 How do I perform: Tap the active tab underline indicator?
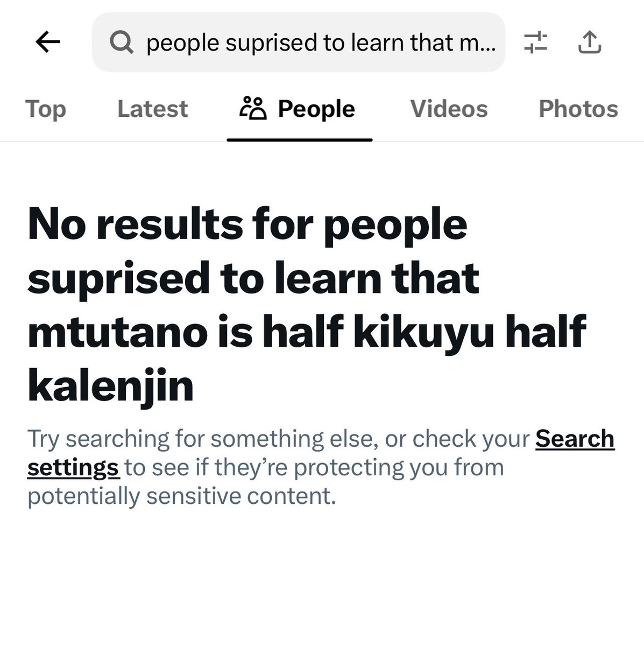point(300,139)
